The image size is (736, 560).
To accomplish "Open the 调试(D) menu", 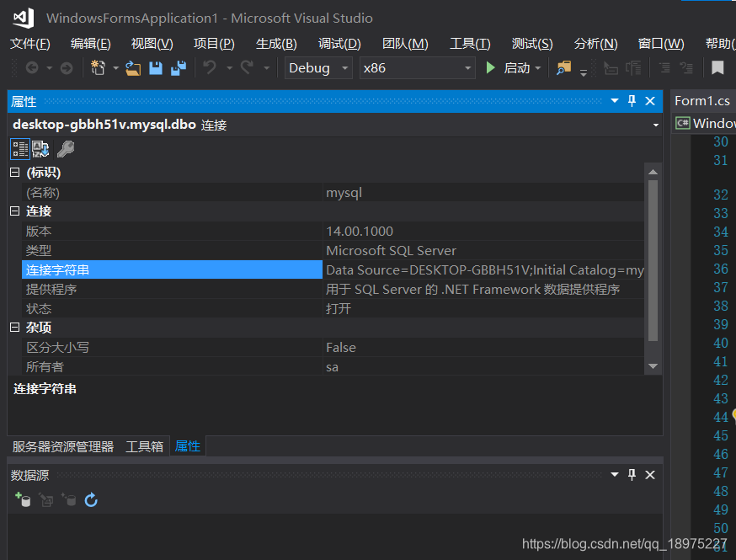I will pyautogui.click(x=339, y=44).
